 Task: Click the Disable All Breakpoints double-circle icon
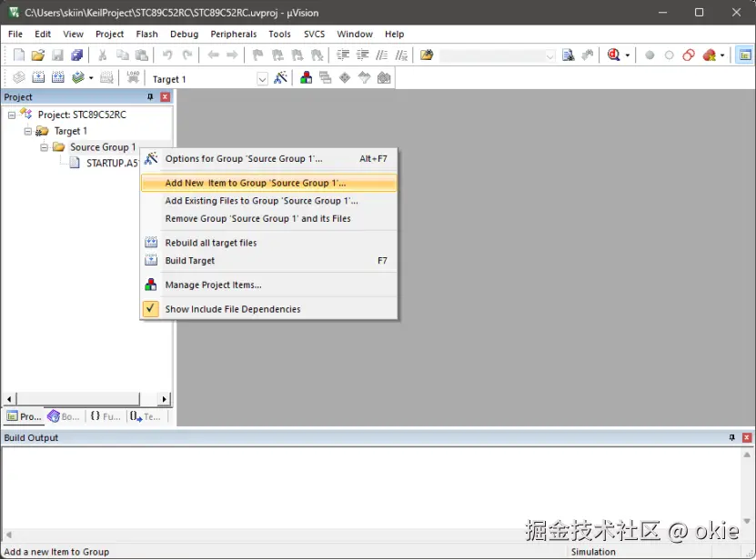tap(689, 55)
